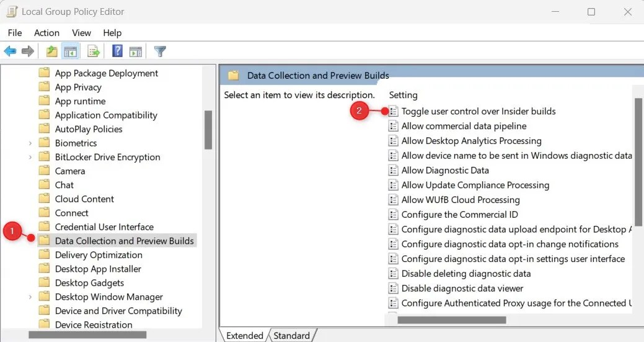Image resolution: width=644 pixels, height=342 pixels.
Task: Open the File menu
Action: 15,33
